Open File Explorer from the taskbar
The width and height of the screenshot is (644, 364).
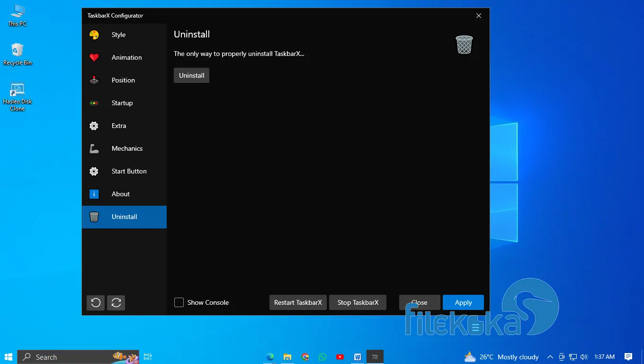[287, 357]
